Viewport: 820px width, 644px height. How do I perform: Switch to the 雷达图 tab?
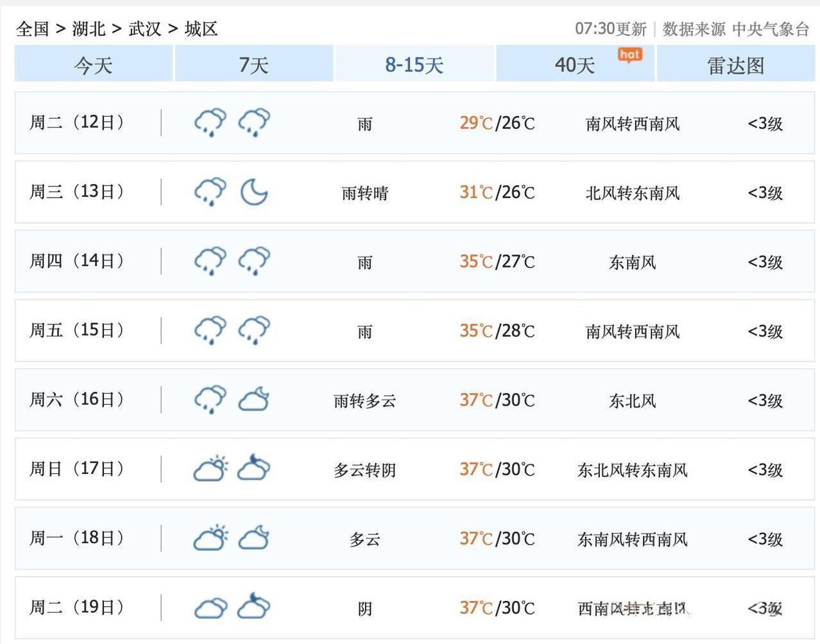736,65
